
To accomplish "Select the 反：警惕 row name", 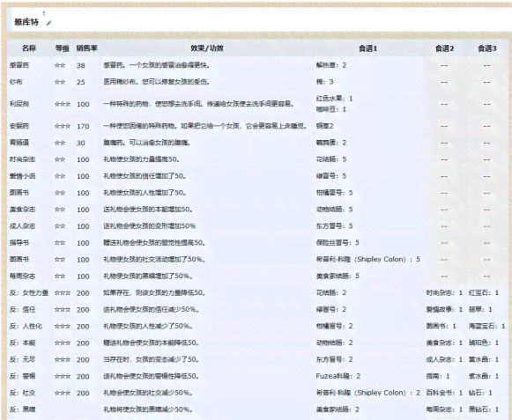I will point(22,376).
